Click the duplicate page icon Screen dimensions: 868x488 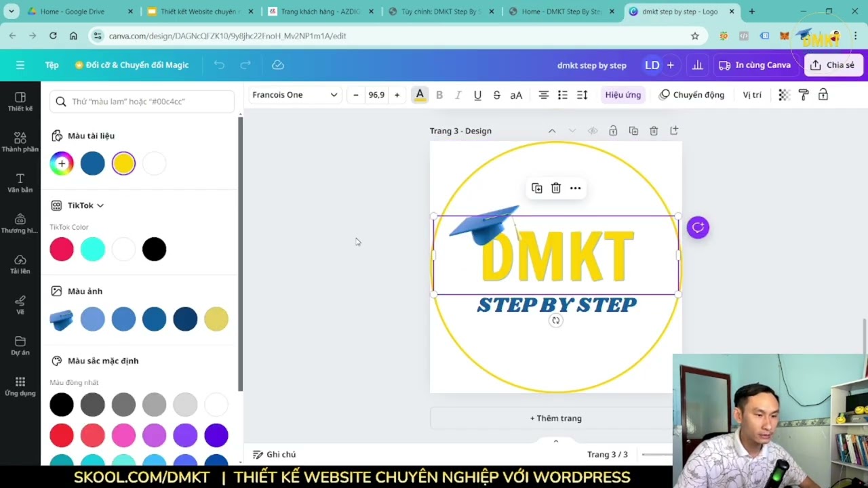[633, 131]
